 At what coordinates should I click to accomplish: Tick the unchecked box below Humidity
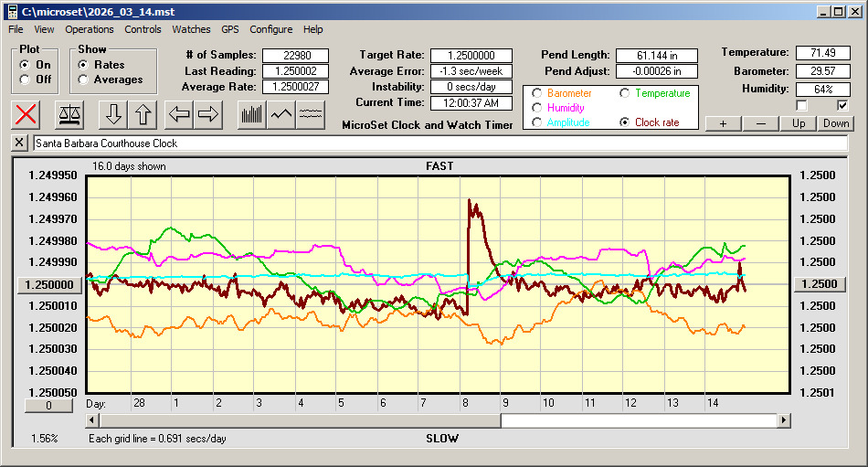802,105
